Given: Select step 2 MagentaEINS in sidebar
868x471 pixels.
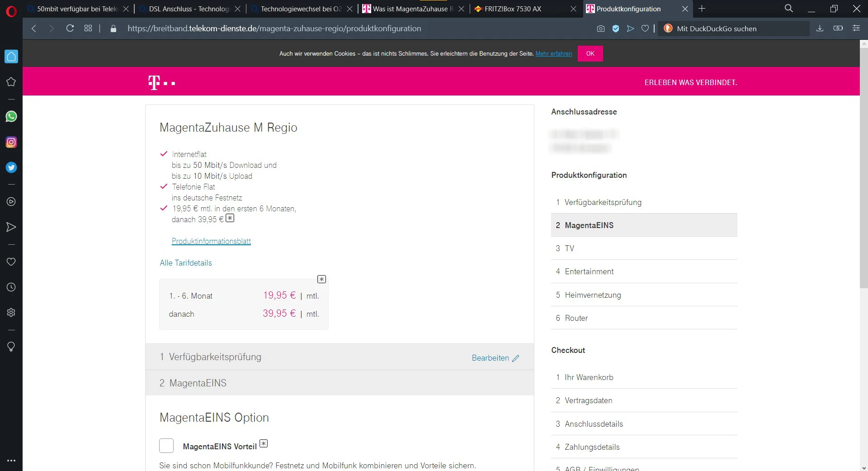Looking at the screenshot, I should (x=644, y=225).
